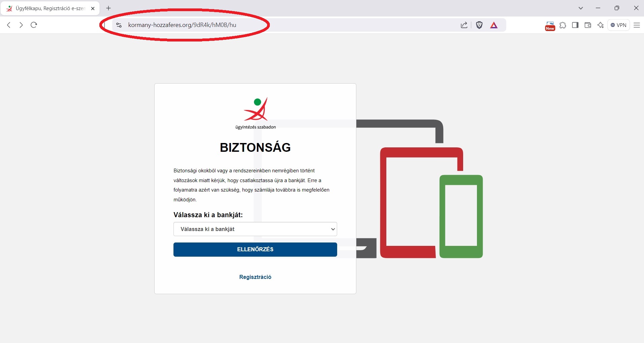Click the ELLENŐRZÉS button
Viewport: 644px width, 343px height.
pyautogui.click(x=255, y=250)
